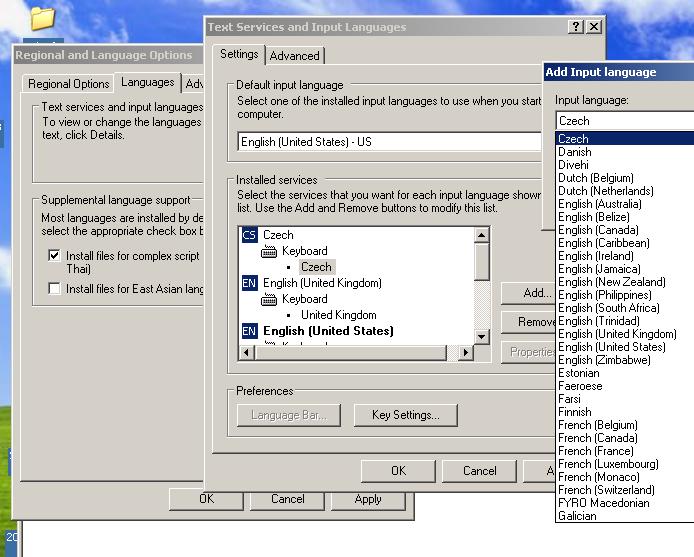Select United Kingdom keyboard layout entry

tap(339, 315)
